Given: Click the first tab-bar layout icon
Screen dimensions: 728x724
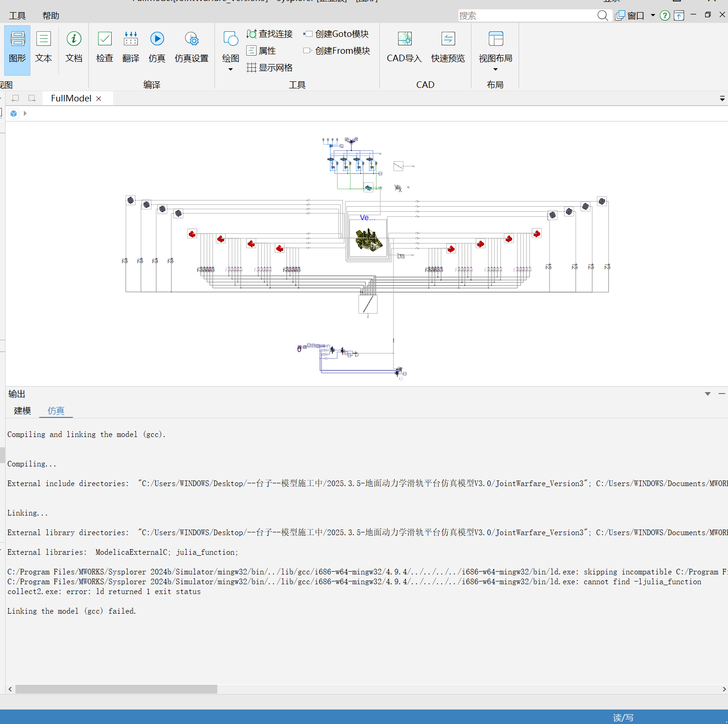Looking at the screenshot, I should coord(15,98).
